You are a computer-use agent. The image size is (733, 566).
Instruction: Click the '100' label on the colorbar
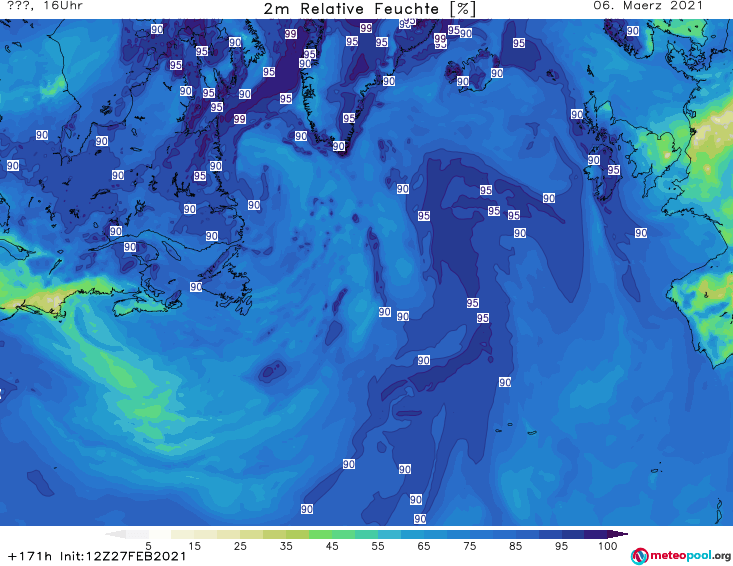[x=607, y=546]
